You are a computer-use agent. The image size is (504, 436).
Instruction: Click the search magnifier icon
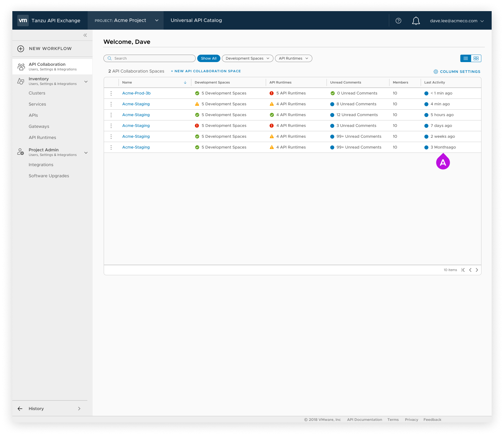110,58
